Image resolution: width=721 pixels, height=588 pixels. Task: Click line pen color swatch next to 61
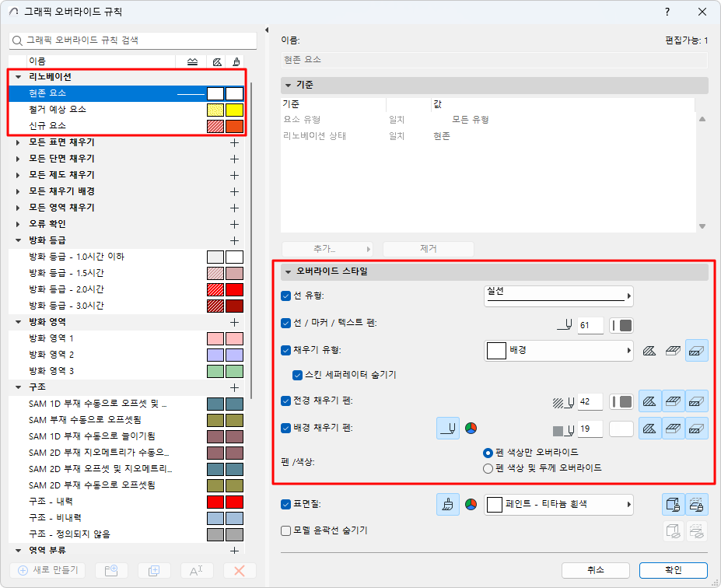[x=621, y=326]
